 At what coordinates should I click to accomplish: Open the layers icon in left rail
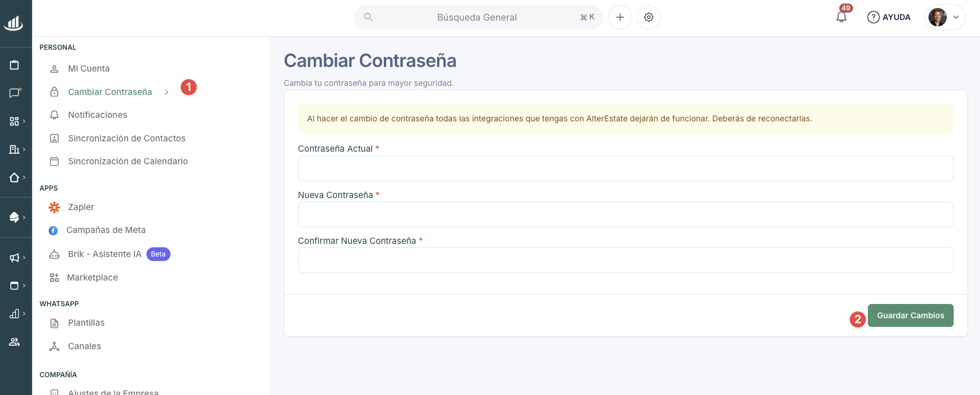[x=14, y=218]
